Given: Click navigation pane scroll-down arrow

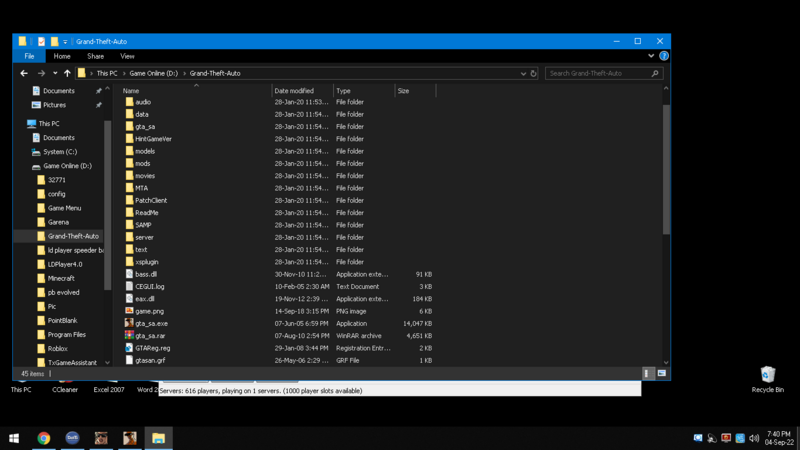Looking at the screenshot, I should click(107, 363).
